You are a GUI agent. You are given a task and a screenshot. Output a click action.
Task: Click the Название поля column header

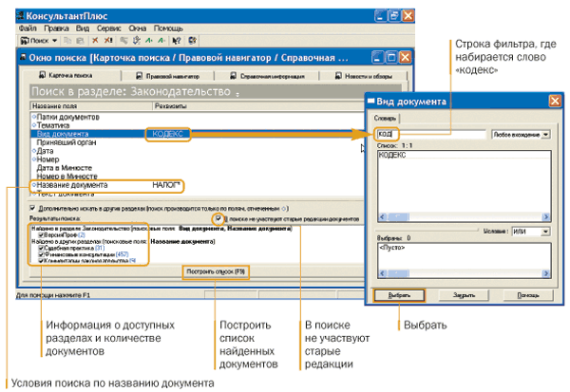coord(91,105)
